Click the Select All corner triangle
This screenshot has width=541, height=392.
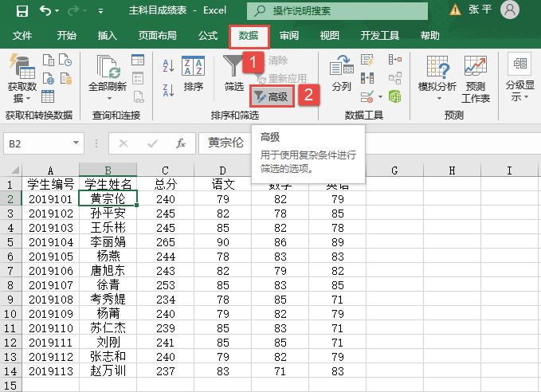tap(14, 170)
